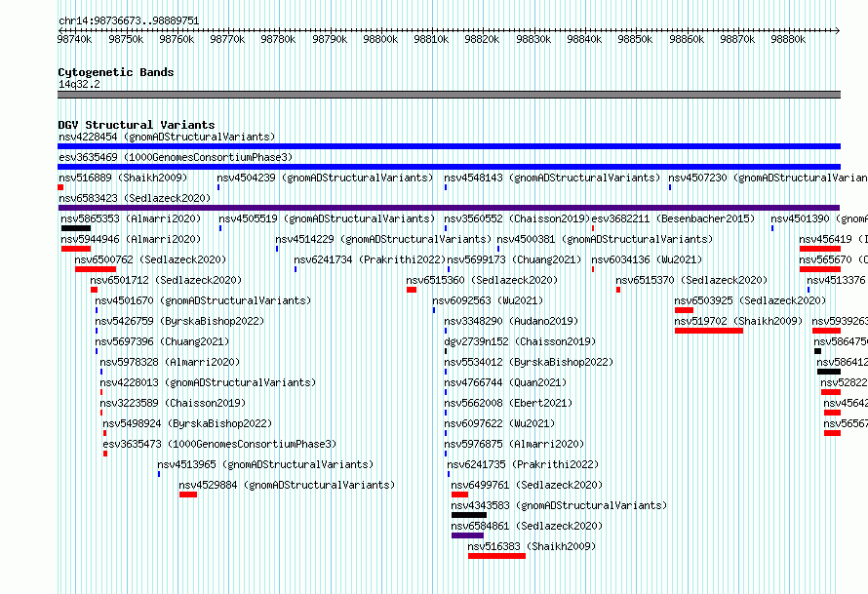Select the DGV Structural Variants track title
The width and height of the screenshot is (868, 594).
[137, 125]
